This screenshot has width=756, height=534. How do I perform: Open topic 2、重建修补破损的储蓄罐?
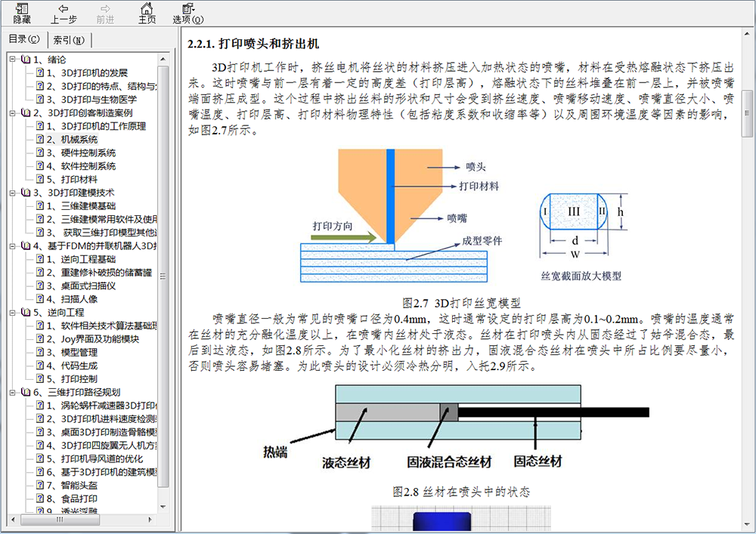(x=99, y=273)
